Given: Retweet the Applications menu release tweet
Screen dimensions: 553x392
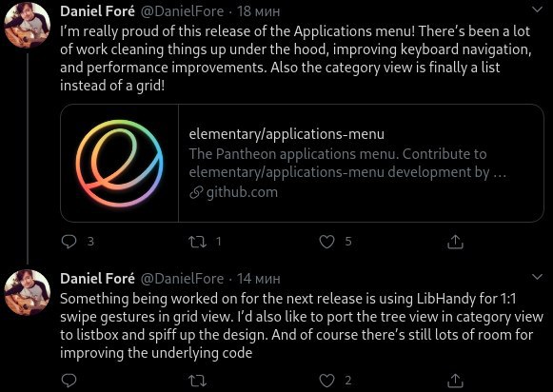Looking at the screenshot, I should point(197,242).
